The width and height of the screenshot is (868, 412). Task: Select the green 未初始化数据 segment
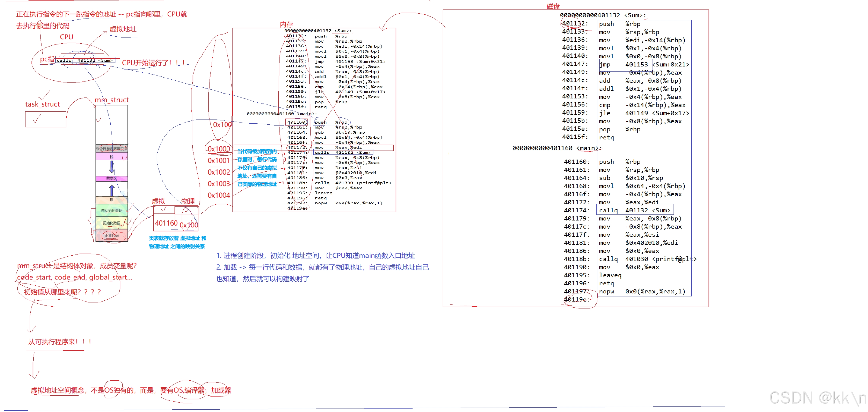point(111,210)
